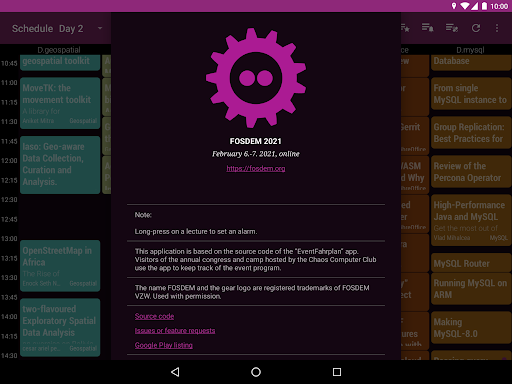Open two-flavoured Exploratory Spatial Data Analysis lecture
This screenshot has width=512, height=384.
(x=60, y=328)
